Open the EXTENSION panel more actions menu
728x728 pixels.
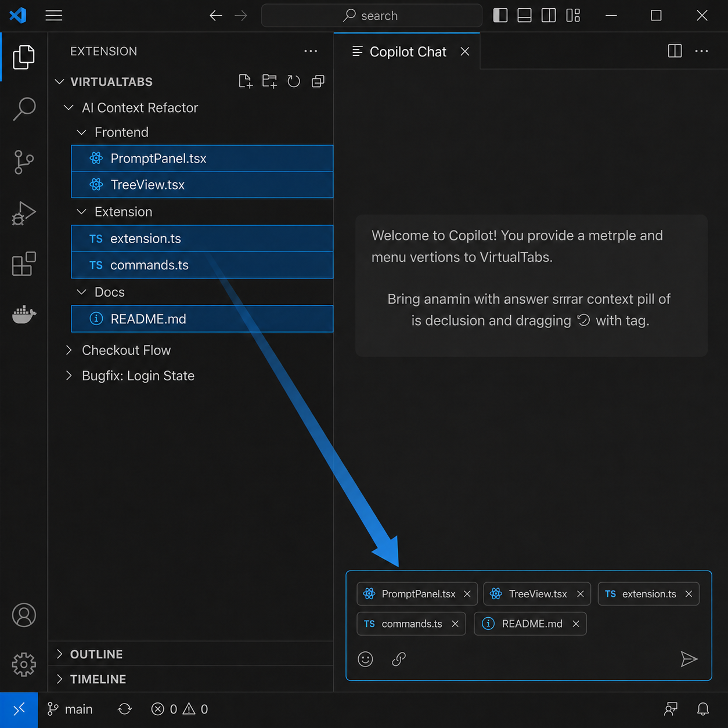[311, 51]
